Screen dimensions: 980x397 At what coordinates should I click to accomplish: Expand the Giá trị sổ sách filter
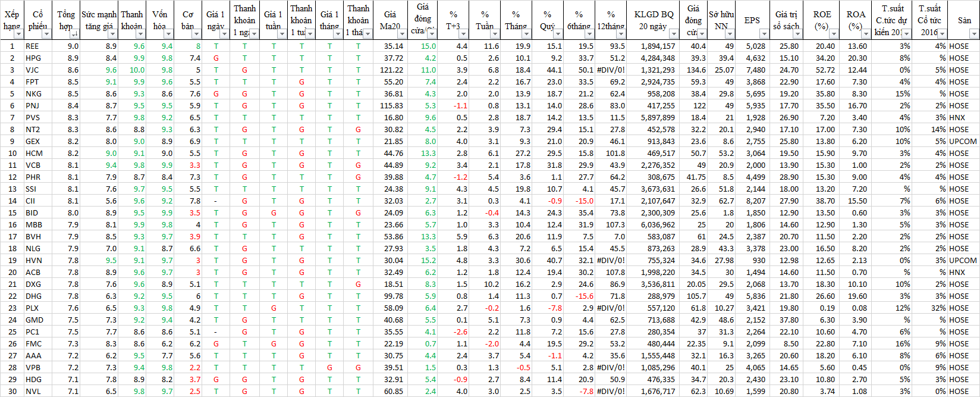797,34
